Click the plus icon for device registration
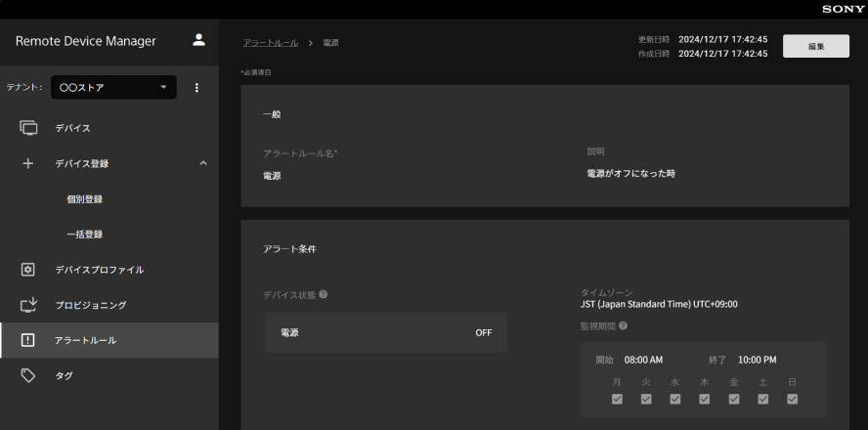868x430 pixels. tap(28, 163)
